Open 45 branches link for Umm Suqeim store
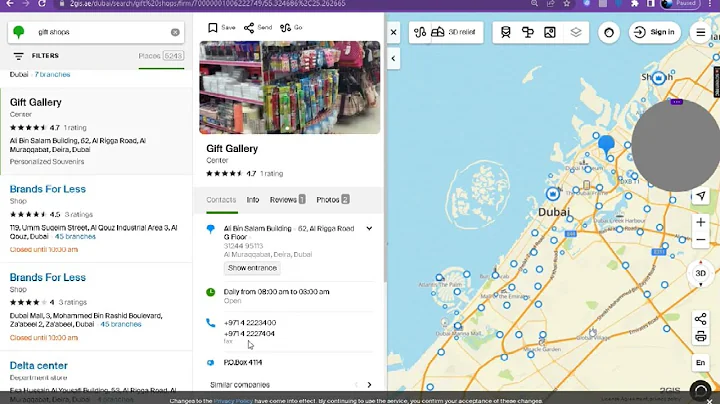 (x=75, y=237)
